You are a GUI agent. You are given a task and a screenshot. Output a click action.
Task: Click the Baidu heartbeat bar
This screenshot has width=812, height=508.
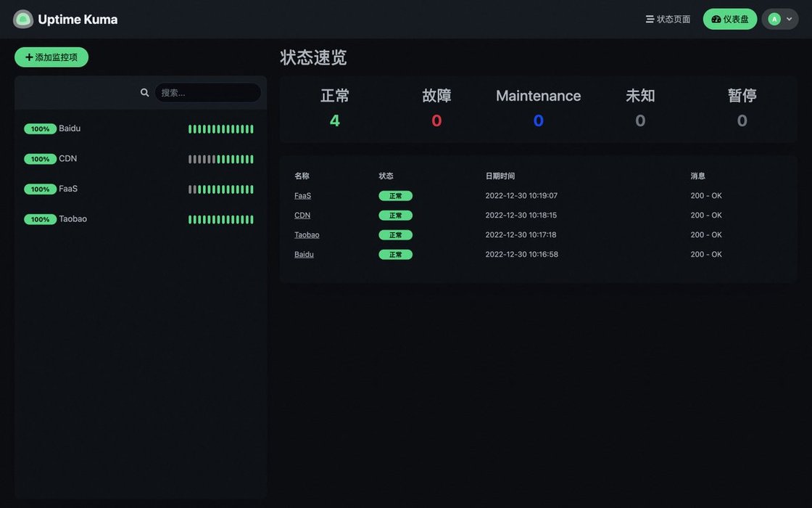click(x=221, y=129)
